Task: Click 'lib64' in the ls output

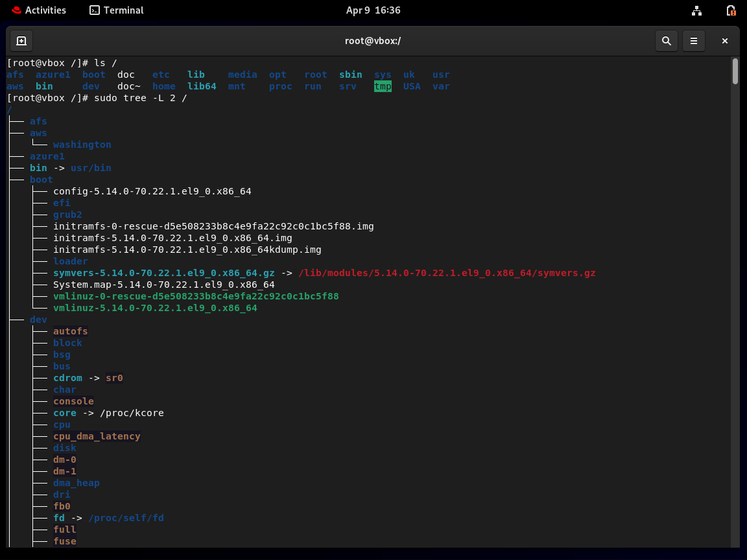Action: [x=202, y=86]
